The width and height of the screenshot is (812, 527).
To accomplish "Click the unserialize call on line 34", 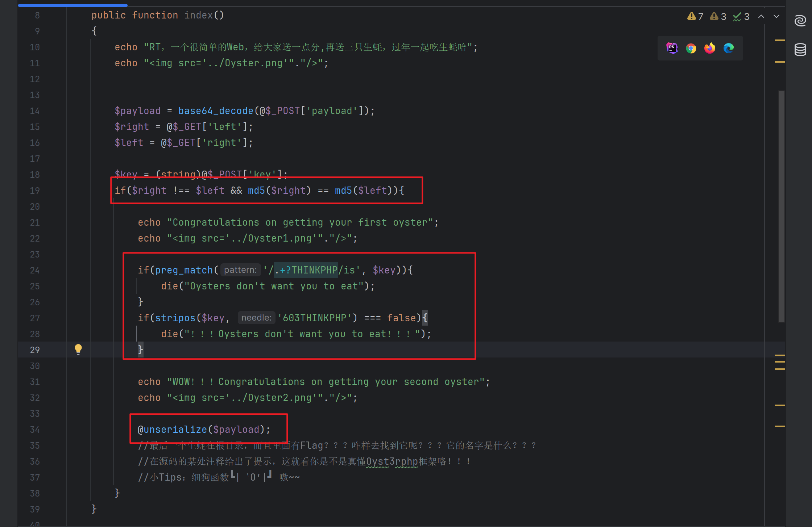I will click(175, 430).
